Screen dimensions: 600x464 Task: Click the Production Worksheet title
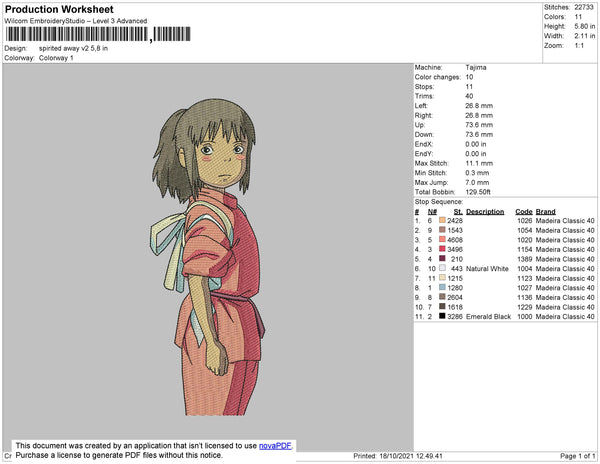point(59,10)
